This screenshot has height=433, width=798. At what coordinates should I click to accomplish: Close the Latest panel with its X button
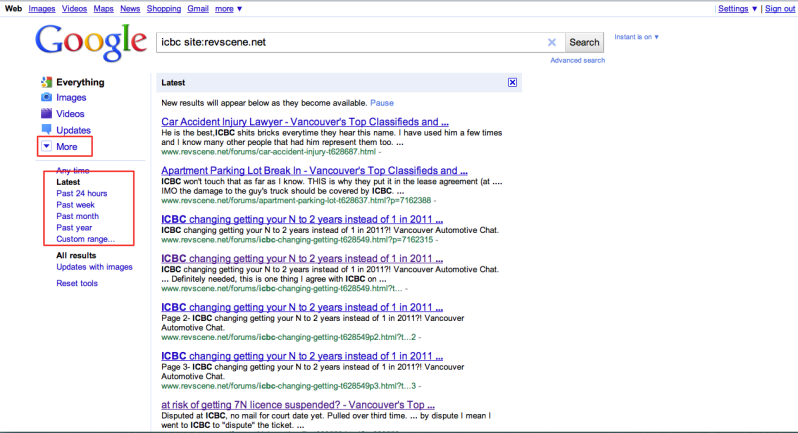pos(512,82)
